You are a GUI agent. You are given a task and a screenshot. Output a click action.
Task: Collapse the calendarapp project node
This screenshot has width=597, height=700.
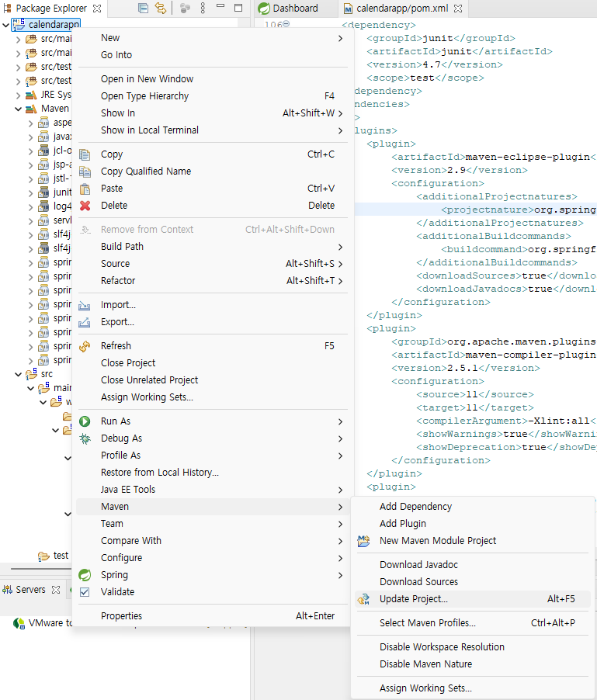coord(5,25)
